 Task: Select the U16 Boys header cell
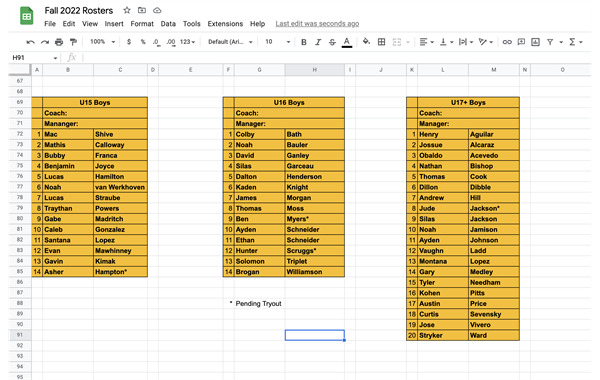289,103
